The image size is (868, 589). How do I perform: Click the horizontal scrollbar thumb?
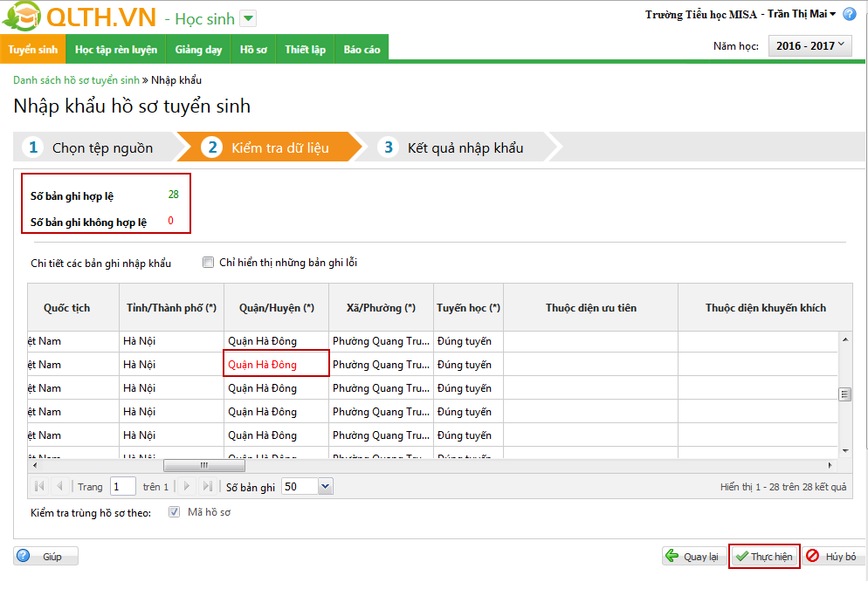pyautogui.click(x=204, y=465)
